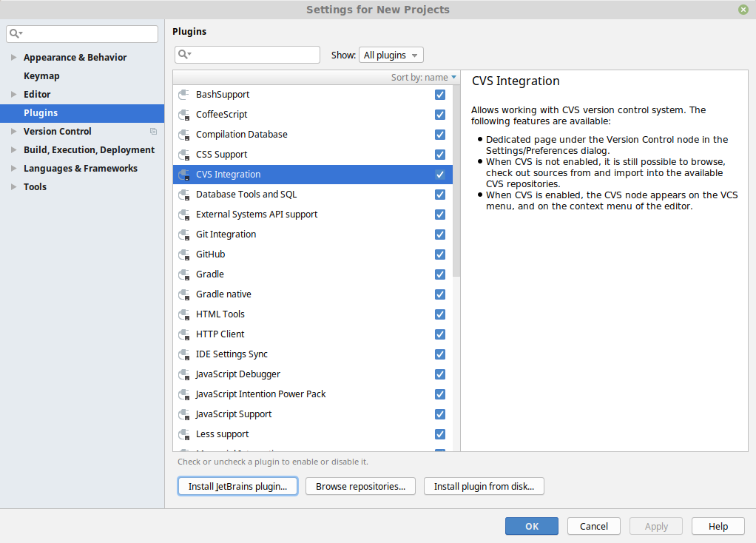Toggle the Gradle plugin checkbox
756x543 pixels.
[x=439, y=274]
